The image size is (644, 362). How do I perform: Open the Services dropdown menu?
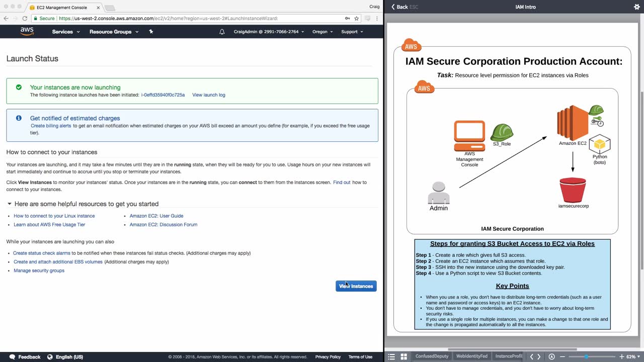66,32
